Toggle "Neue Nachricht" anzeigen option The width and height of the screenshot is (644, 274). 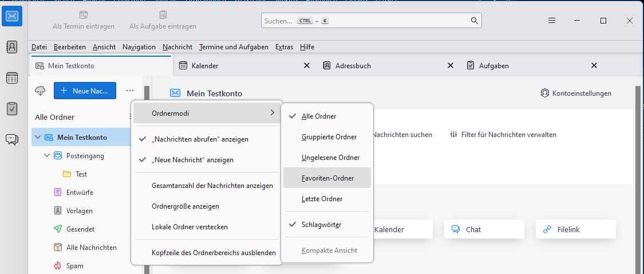pyautogui.click(x=192, y=160)
